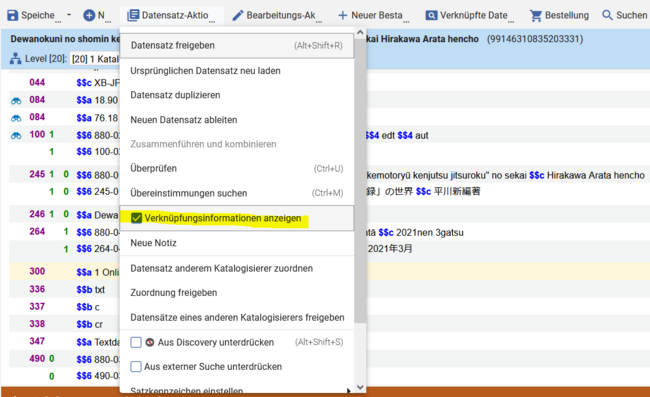
Task: Click the Level hierarchy icon
Action: point(16,59)
